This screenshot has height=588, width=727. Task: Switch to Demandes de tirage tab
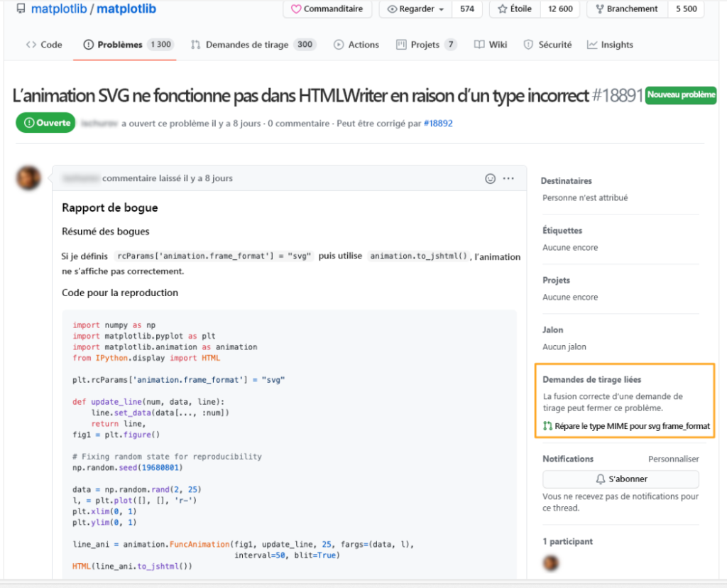[246, 45]
